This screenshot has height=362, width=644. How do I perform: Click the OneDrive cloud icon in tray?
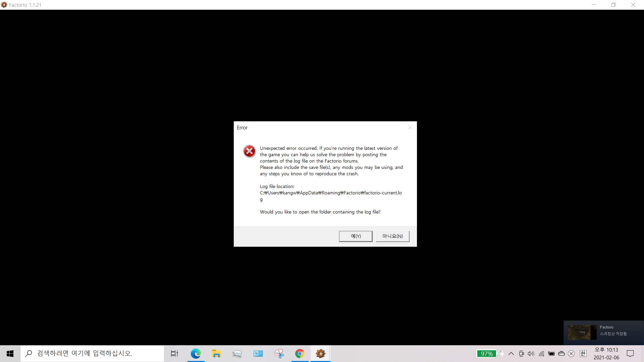(x=561, y=354)
